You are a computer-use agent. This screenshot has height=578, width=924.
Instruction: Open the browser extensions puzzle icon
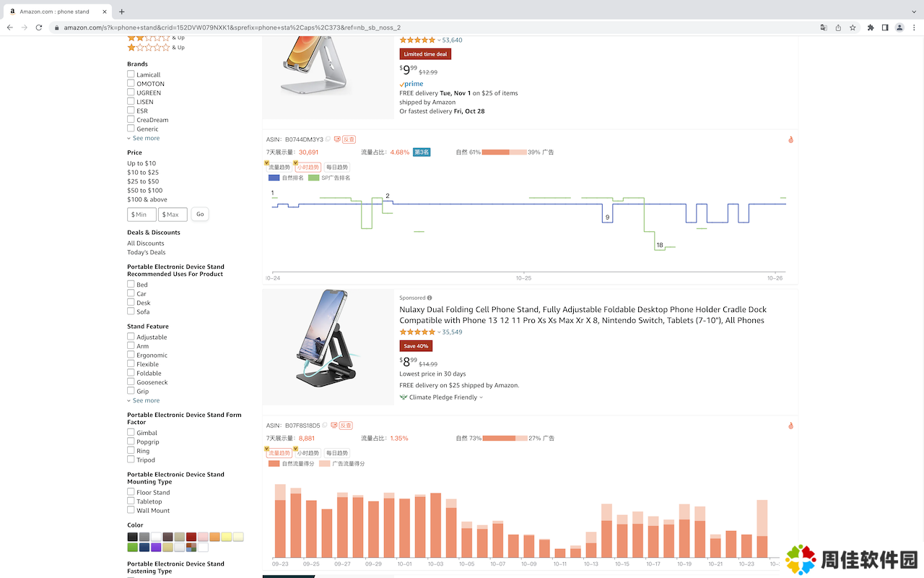pyautogui.click(x=871, y=27)
